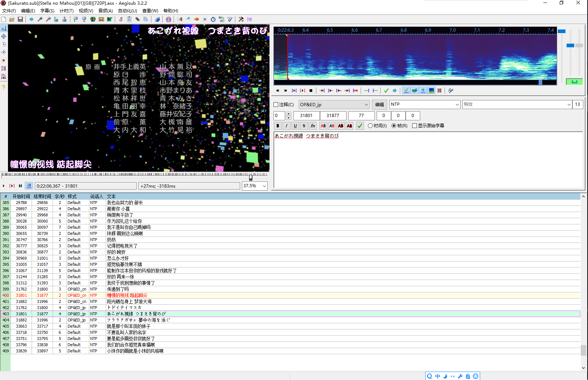Select the rectangular Clip tool
This screenshot has width=588, height=380.
click(x=4, y=68)
